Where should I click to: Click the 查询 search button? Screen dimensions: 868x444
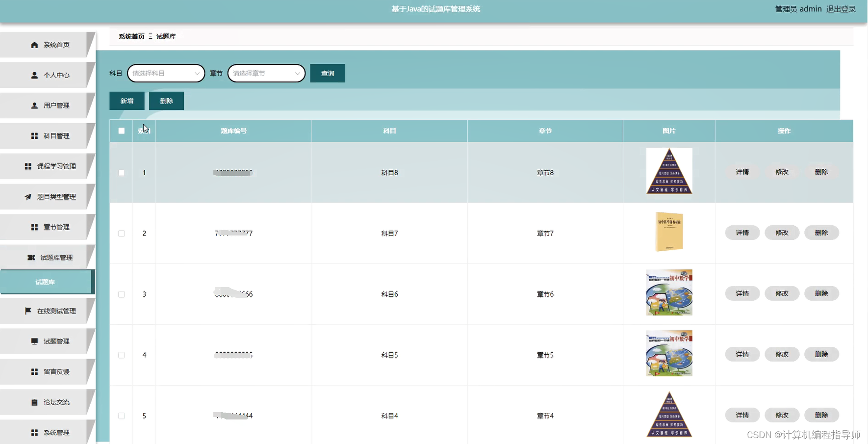coord(328,73)
